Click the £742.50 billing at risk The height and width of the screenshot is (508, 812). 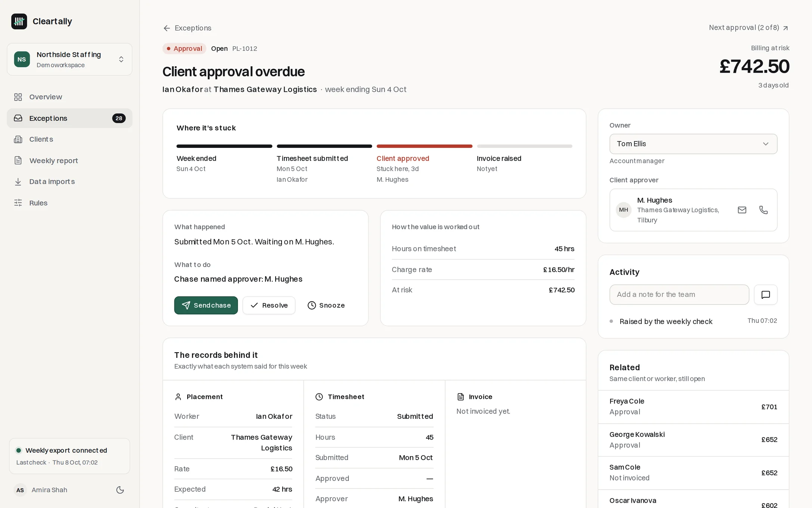[754, 67]
